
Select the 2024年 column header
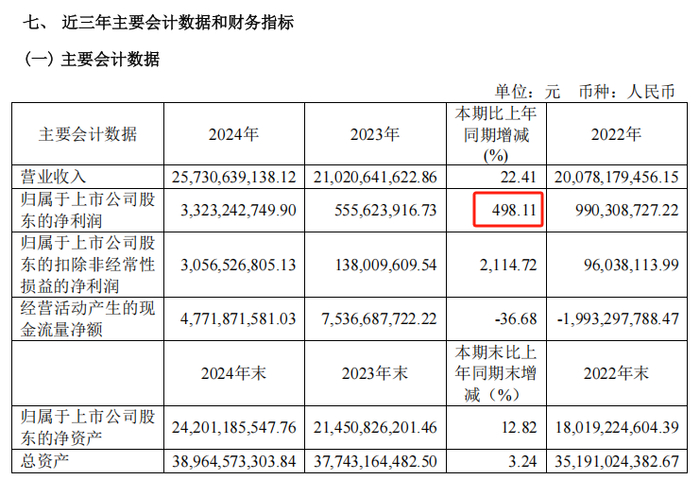(x=233, y=134)
